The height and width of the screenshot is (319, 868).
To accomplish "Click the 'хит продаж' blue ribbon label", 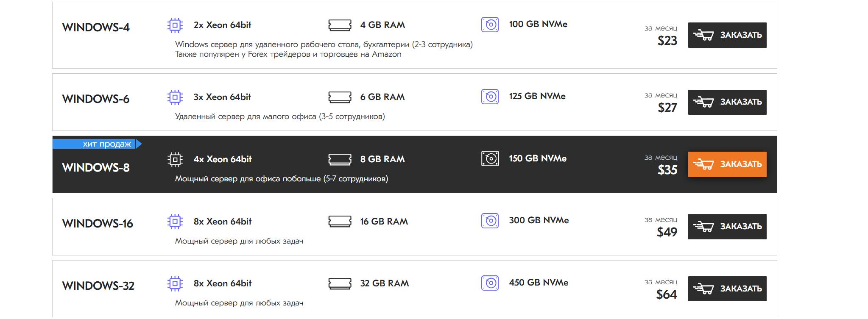I will 97,144.
